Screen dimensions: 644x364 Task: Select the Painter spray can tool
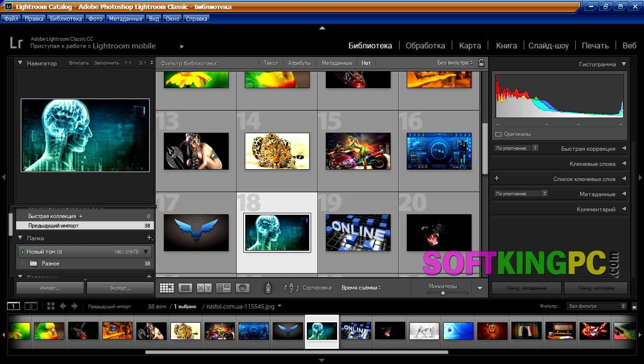click(x=268, y=288)
